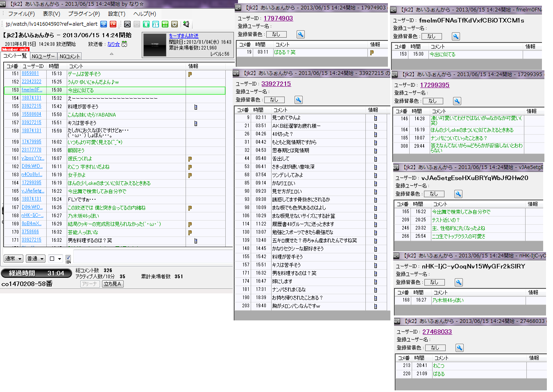Open the 通常 dropdown

pos(14,259)
